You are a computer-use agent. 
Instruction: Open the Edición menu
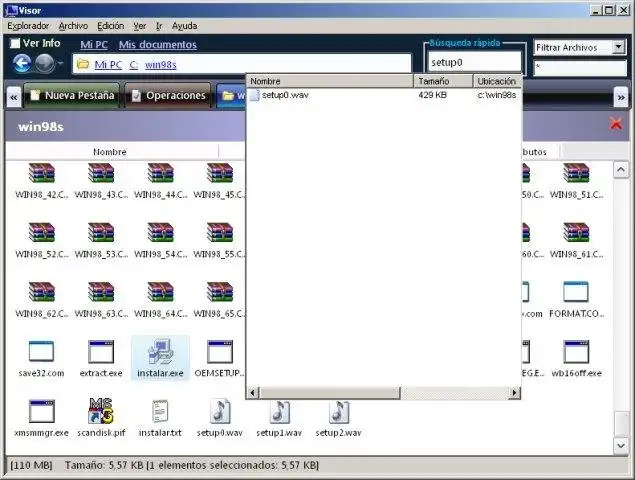(x=111, y=26)
